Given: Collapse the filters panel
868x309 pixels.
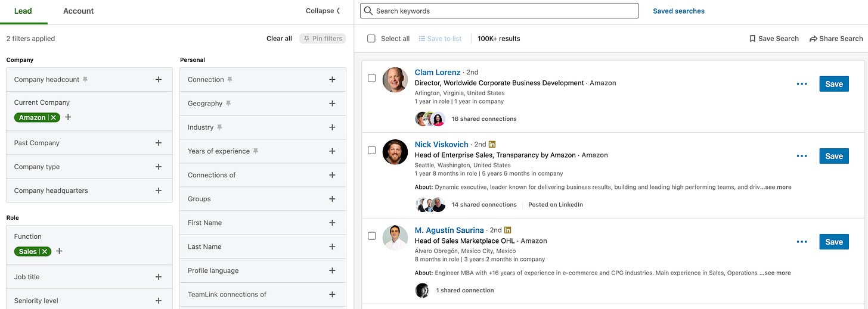Looking at the screenshot, I should (323, 11).
